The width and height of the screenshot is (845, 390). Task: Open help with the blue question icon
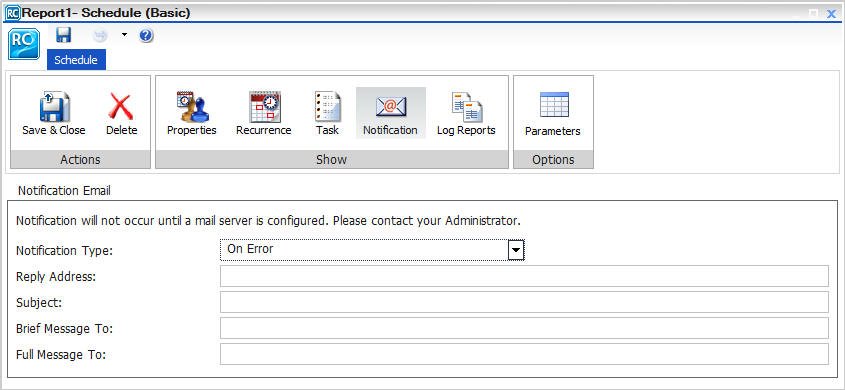pyautogui.click(x=146, y=36)
